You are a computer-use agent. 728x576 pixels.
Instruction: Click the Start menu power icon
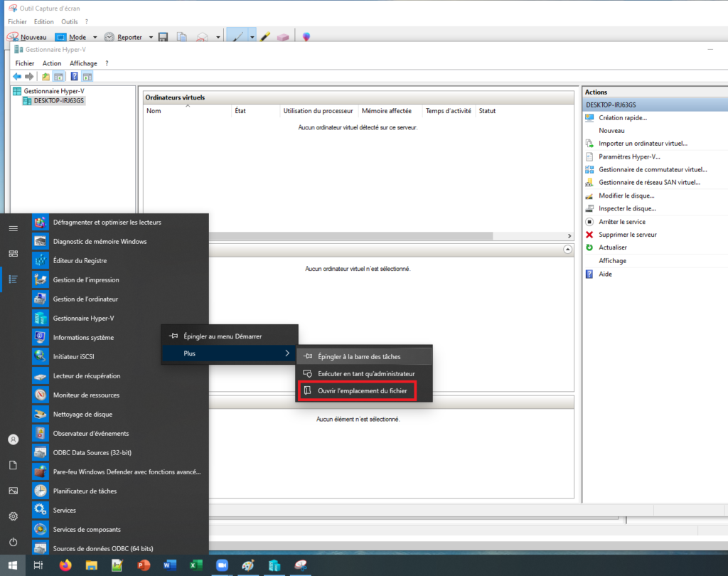click(x=13, y=542)
